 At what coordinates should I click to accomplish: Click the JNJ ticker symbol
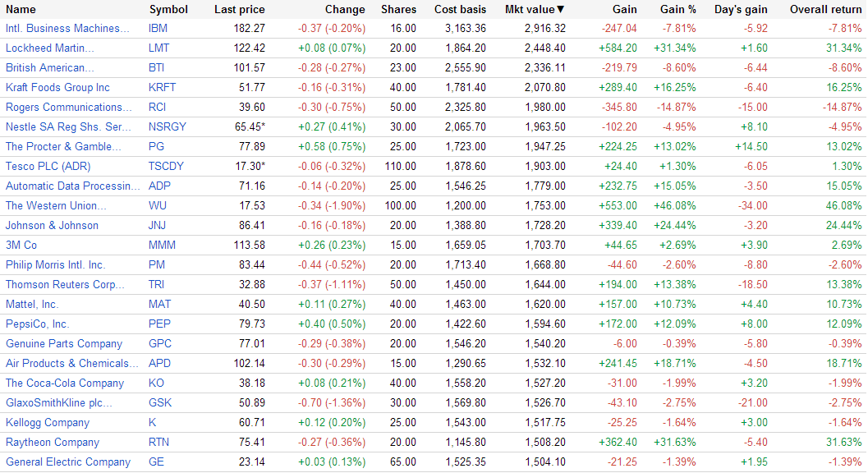157,226
